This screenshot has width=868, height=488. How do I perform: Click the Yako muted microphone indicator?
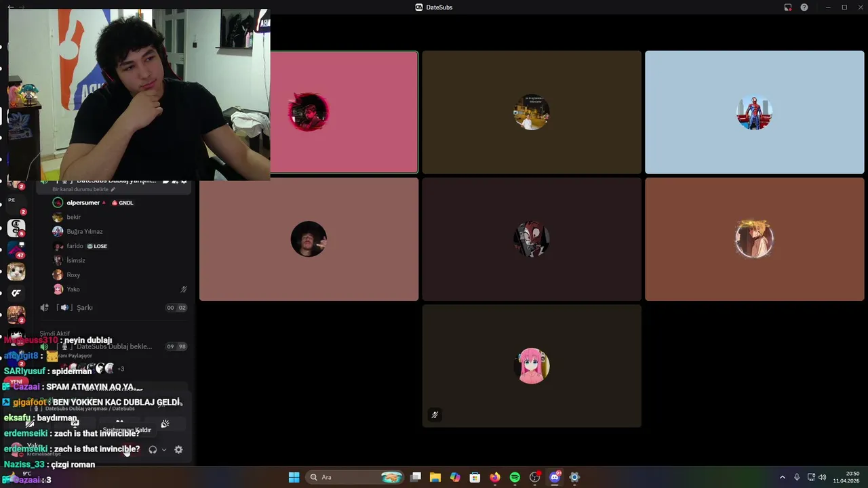point(184,289)
